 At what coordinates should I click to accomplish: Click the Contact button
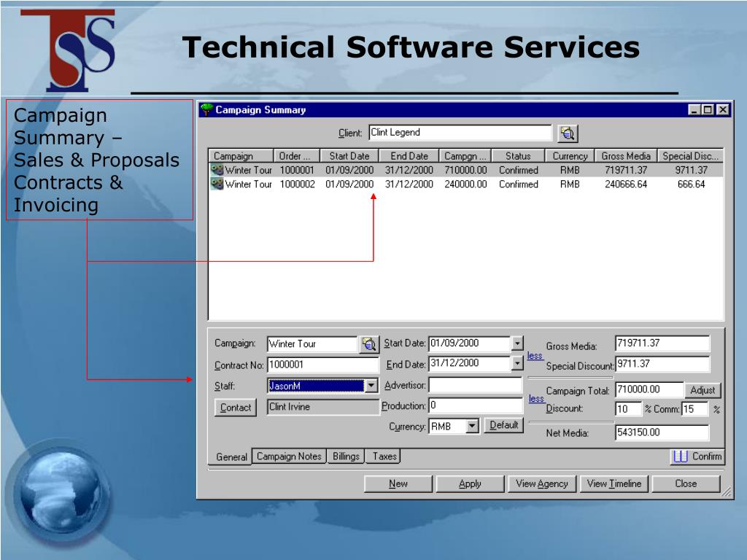pos(236,408)
